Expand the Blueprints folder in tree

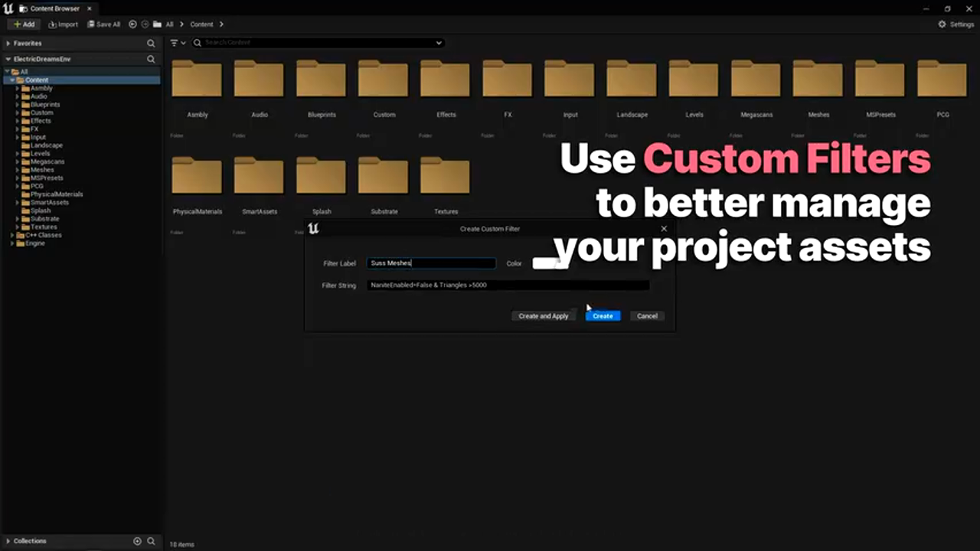click(x=18, y=105)
